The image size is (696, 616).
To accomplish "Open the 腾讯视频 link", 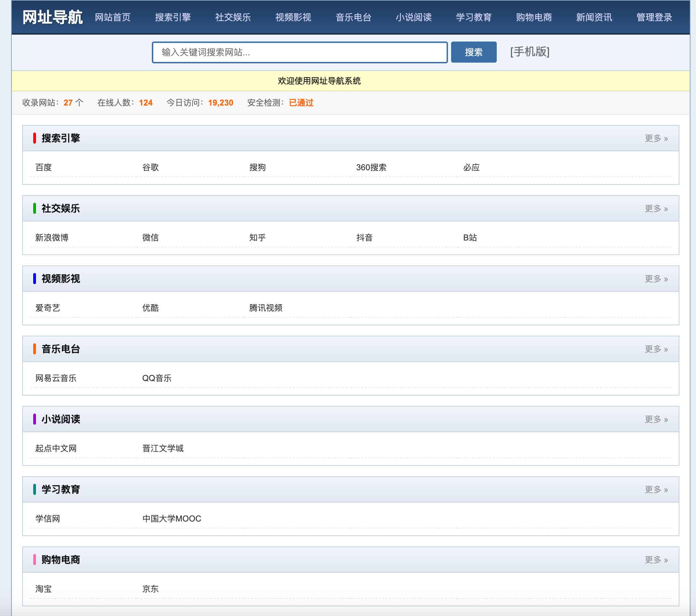I will (x=266, y=308).
